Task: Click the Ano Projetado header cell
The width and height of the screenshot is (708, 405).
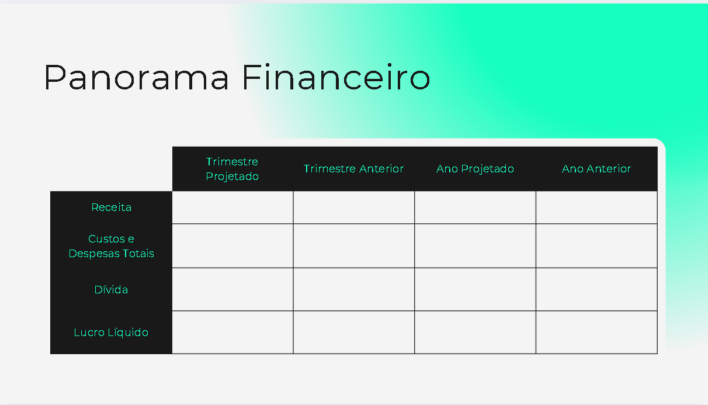Action: point(475,169)
